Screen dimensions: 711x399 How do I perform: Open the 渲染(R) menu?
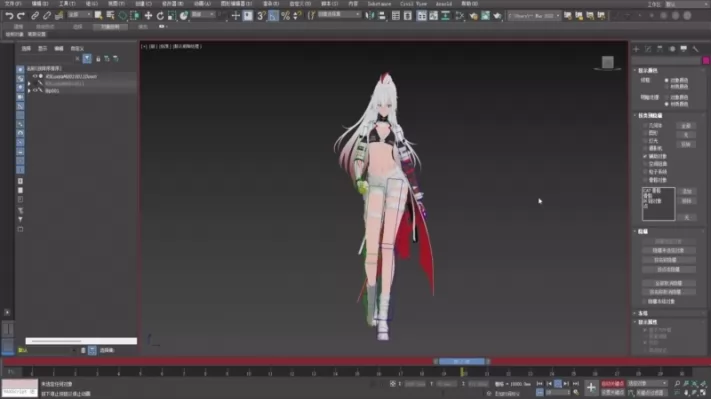(271, 4)
